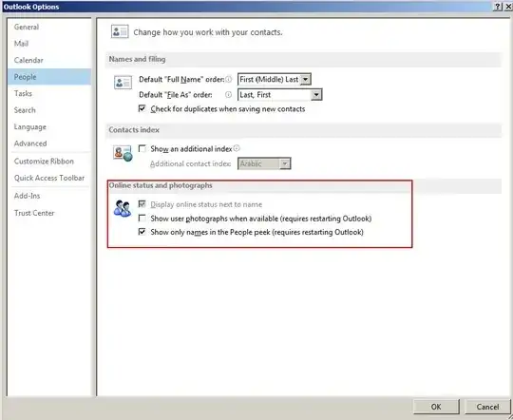This screenshot has width=513, height=420.
Task: Click the Outlook Options title bar text
Action: pos(31,7)
